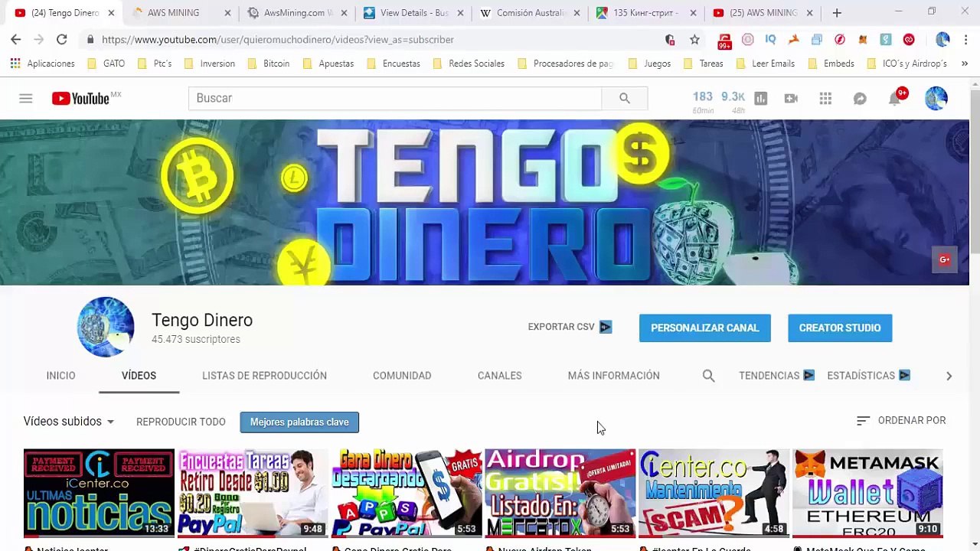Open the Listas de reproducción tab
Screen dimensions: 980x551
[x=264, y=376]
